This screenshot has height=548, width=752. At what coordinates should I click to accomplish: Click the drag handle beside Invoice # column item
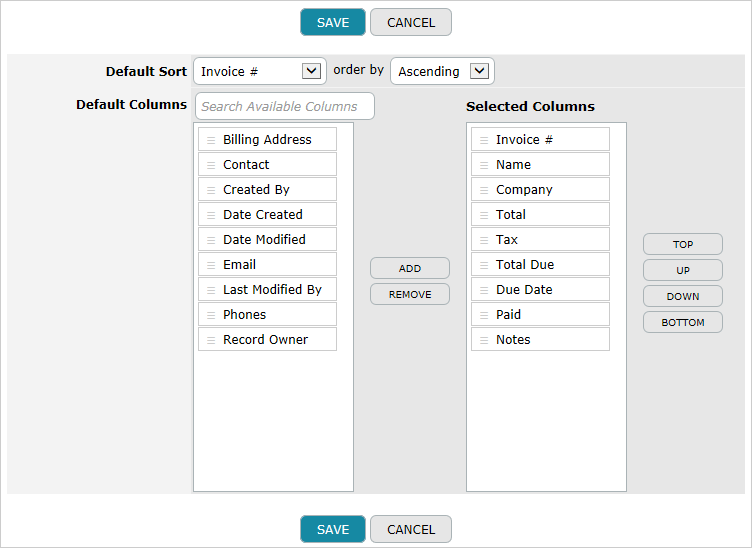[x=484, y=140]
